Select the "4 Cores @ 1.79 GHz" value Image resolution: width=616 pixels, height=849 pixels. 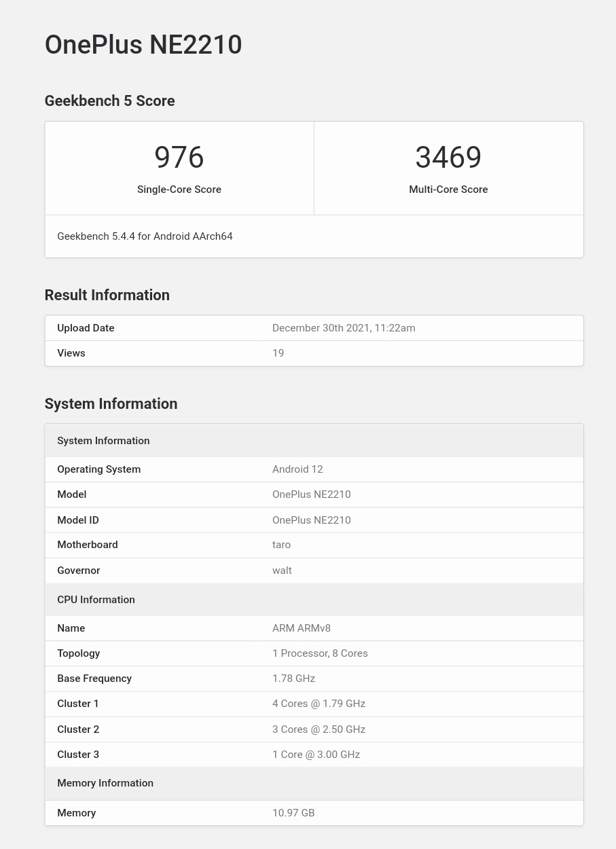click(x=319, y=704)
